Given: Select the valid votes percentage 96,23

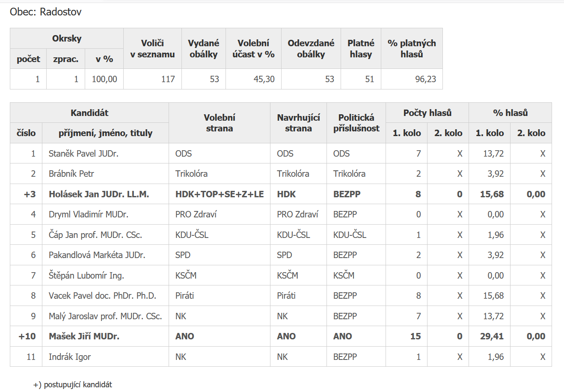Looking at the screenshot, I should 425,79.
